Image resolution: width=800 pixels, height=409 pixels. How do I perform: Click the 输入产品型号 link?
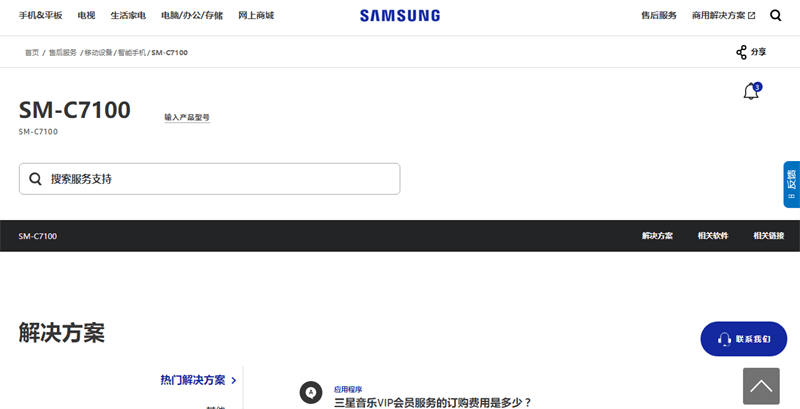tap(187, 117)
